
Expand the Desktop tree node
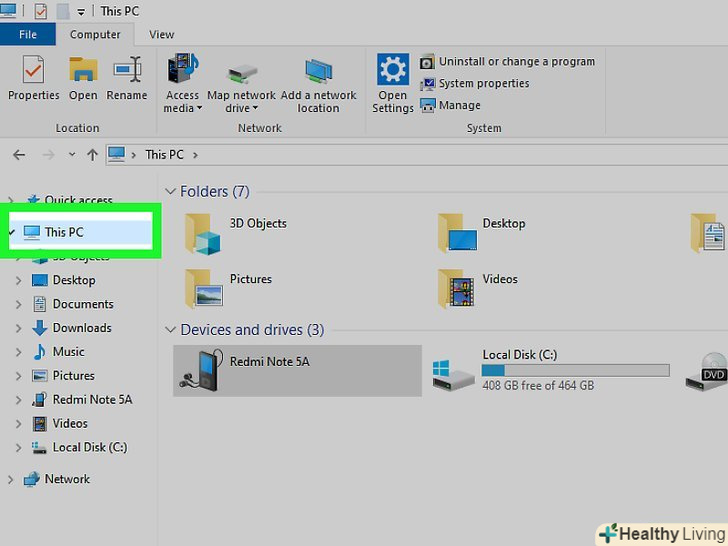click(18, 280)
